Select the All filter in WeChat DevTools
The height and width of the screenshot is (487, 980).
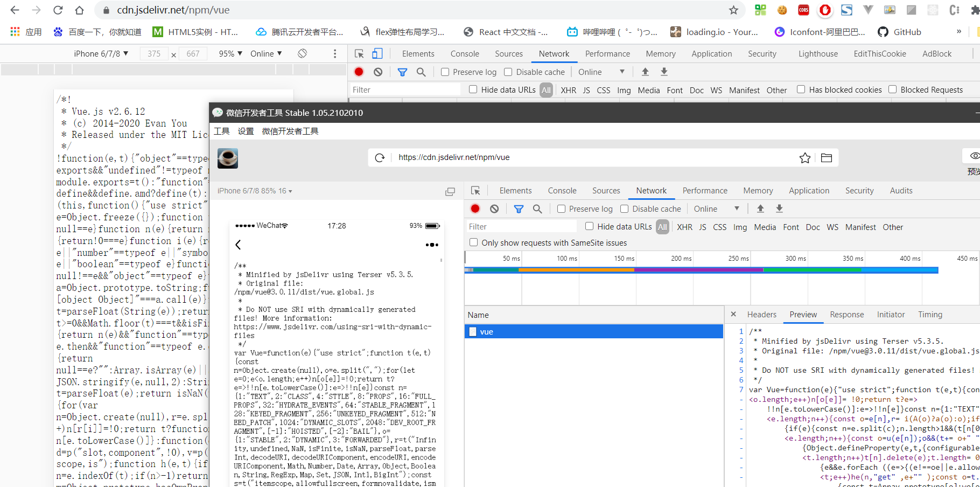pyautogui.click(x=662, y=227)
